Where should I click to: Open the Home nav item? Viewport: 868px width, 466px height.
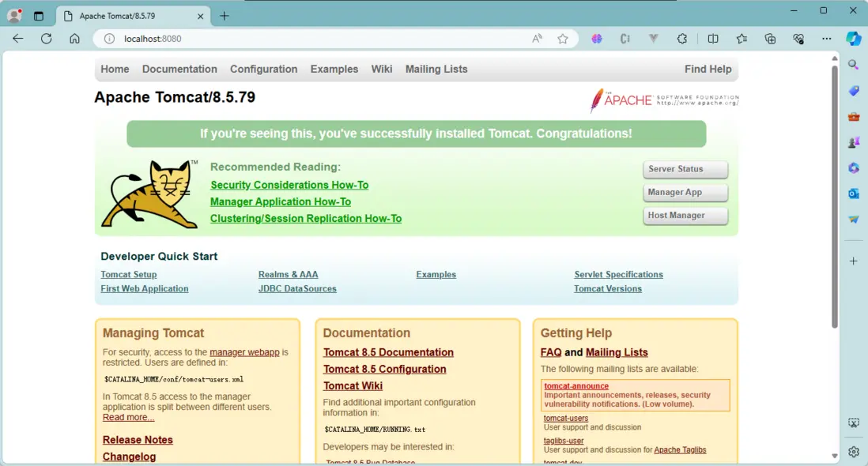pos(115,69)
